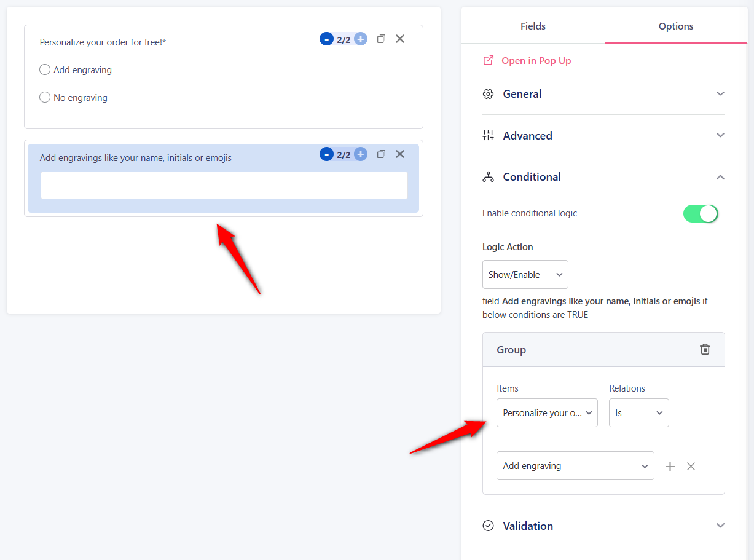Remove the 'Personalize your order' field
Viewport: 754px width, 560px height.
400,38
